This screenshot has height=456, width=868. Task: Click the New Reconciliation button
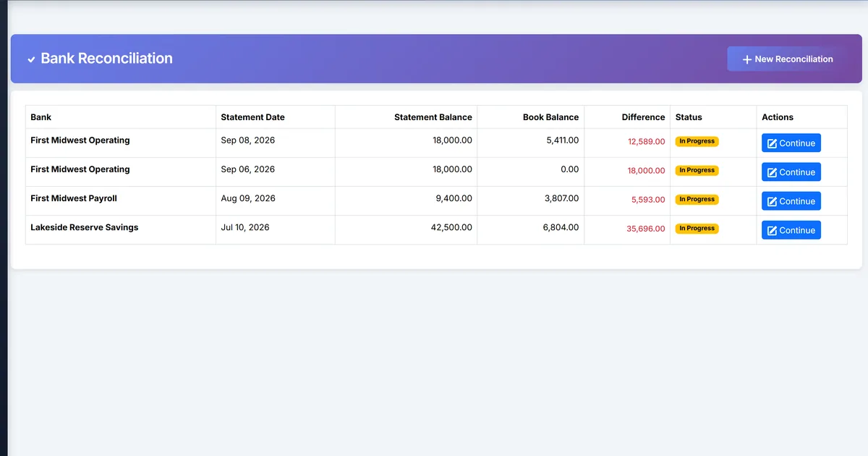pyautogui.click(x=788, y=59)
